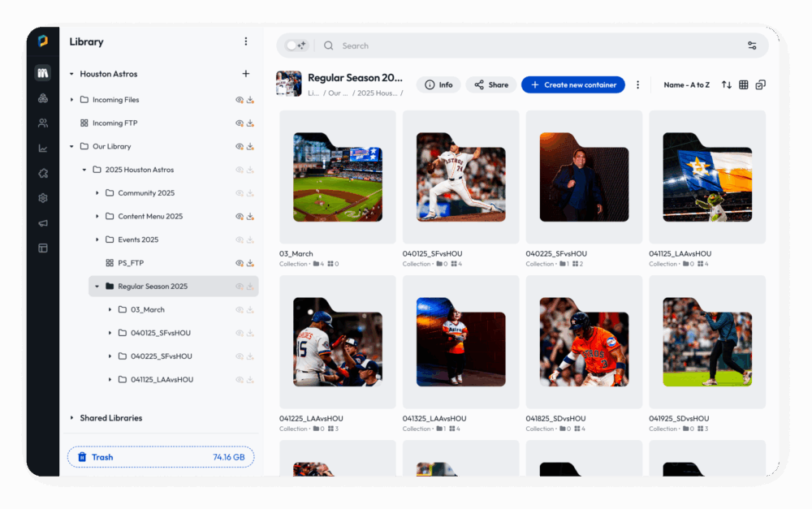
Task: Download Incoming FTP container
Action: tap(250, 123)
